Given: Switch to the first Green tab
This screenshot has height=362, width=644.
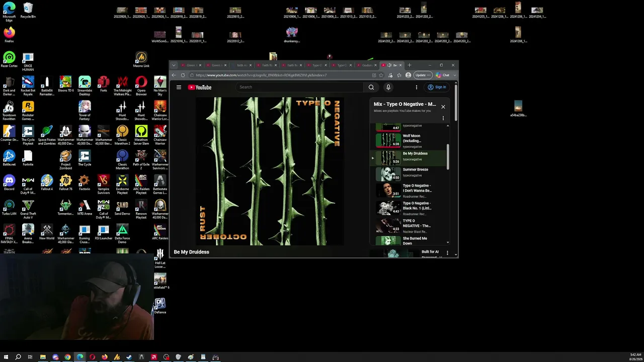Looking at the screenshot, I should tap(191, 65).
